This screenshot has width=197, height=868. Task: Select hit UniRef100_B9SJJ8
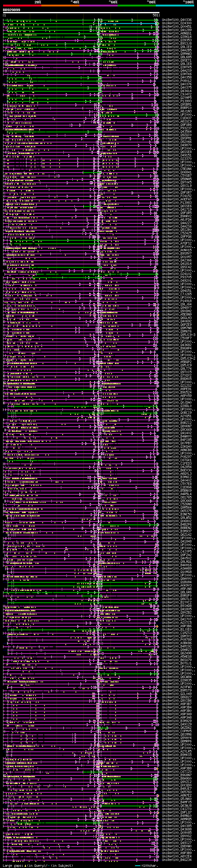[x=177, y=43]
